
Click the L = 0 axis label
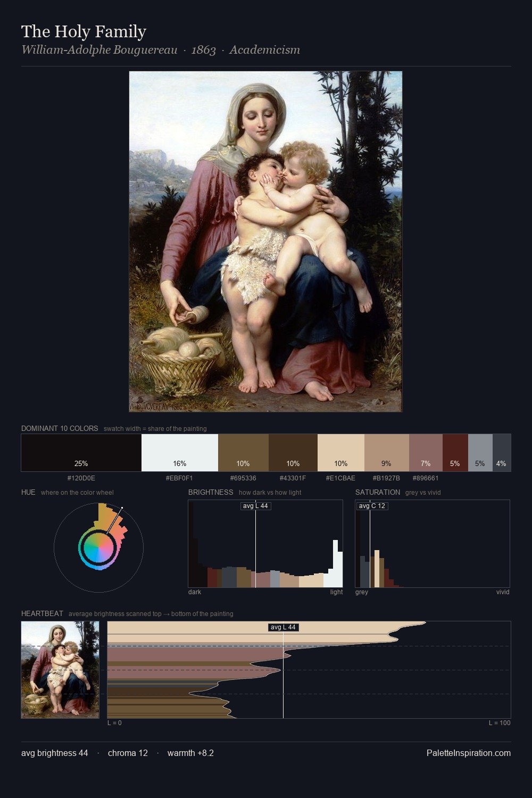click(x=114, y=722)
